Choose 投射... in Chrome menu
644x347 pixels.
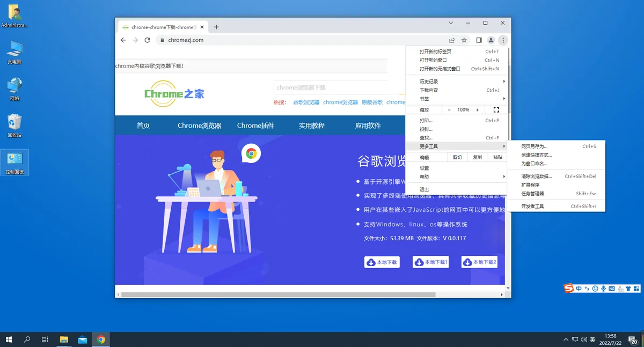click(457, 129)
